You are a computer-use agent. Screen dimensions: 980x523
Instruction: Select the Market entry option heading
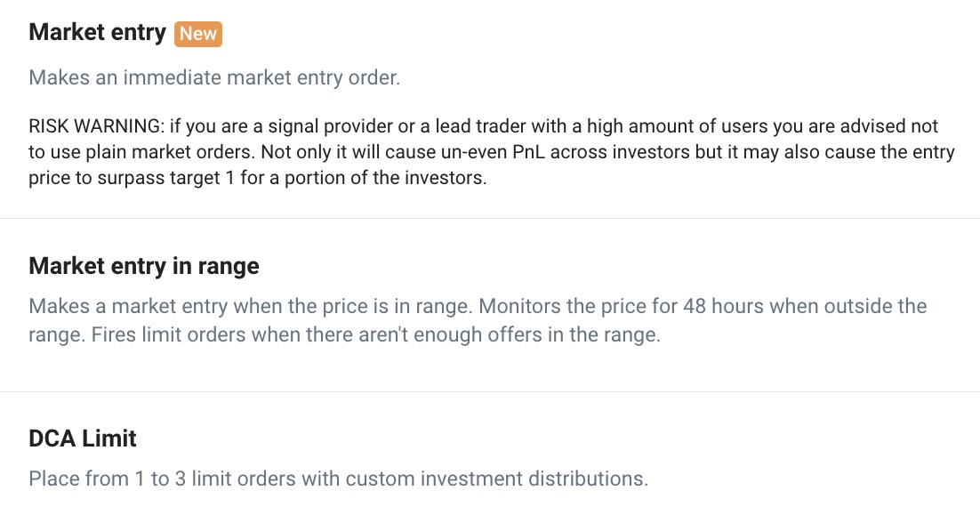[x=97, y=33]
